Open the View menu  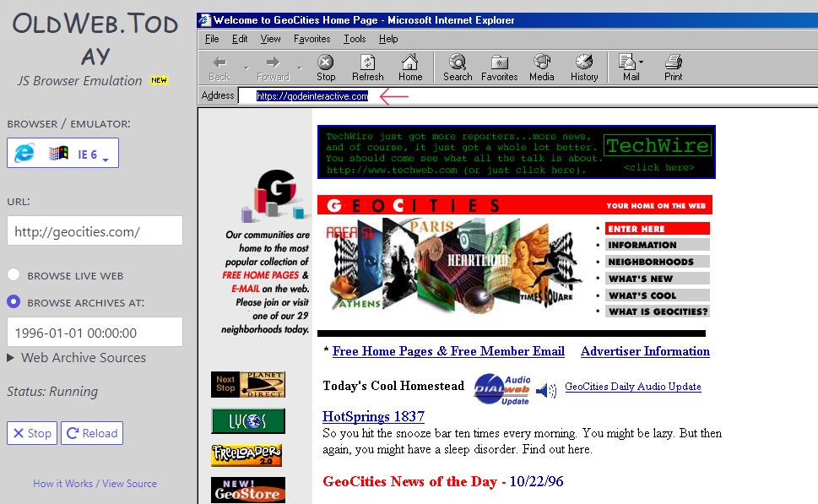tap(270, 39)
